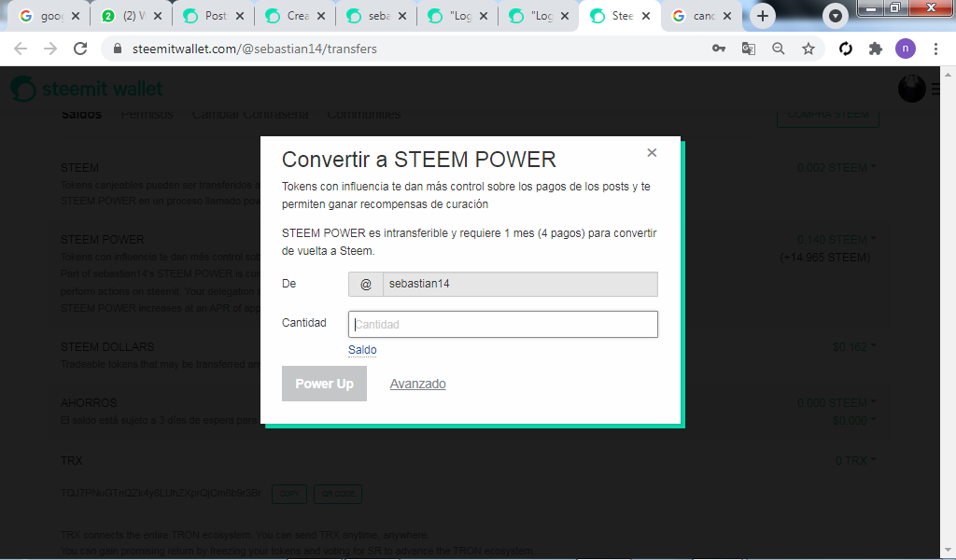Screen dimensions: 956x560
Task: Click the De field with sebastian14
Action: coord(520,284)
